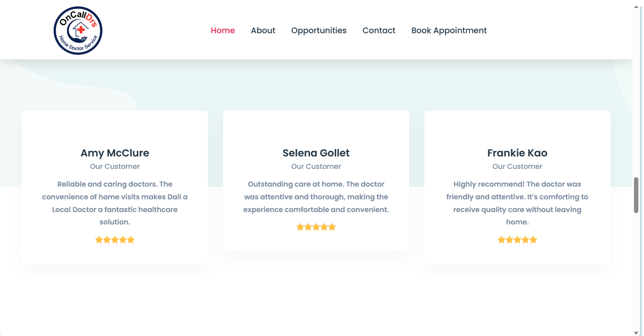
Task: Click the Book Appointment link
Action: pyautogui.click(x=449, y=31)
